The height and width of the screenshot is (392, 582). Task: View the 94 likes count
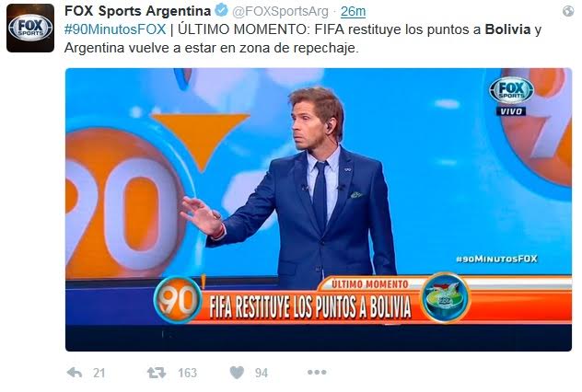(262, 373)
